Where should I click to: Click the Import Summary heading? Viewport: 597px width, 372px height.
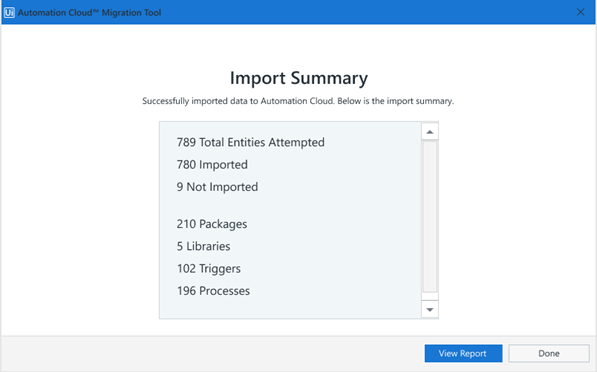[x=299, y=78]
